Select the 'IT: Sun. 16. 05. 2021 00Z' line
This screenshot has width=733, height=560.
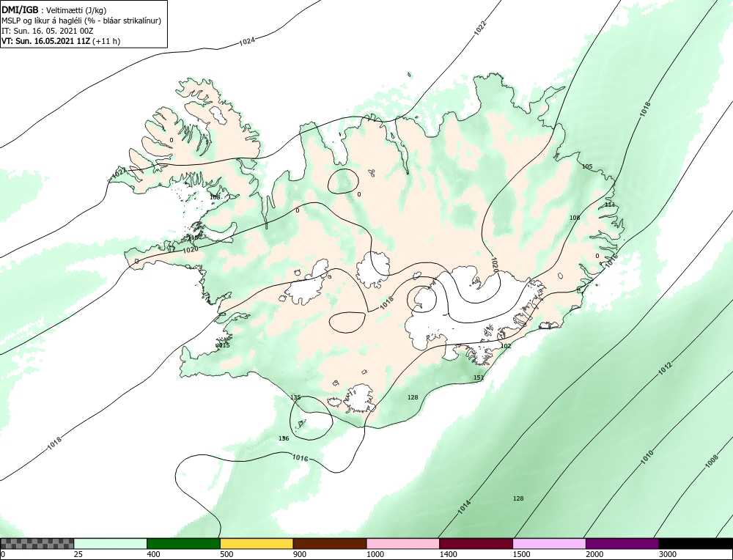tap(47, 31)
